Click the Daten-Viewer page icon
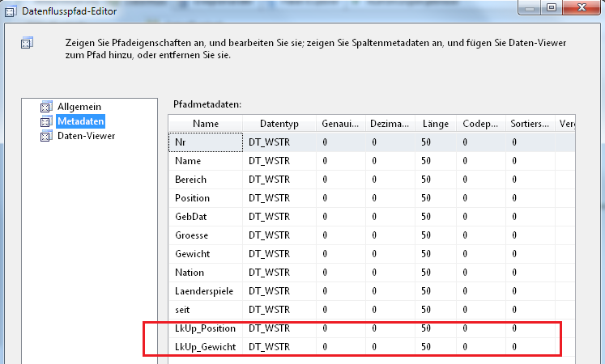The image size is (605, 364). pos(46,136)
